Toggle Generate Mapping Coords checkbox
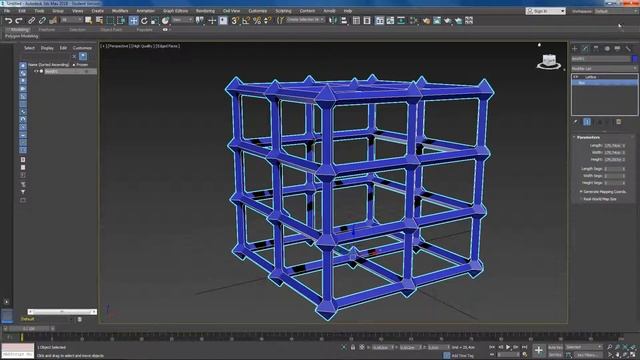 (581, 191)
